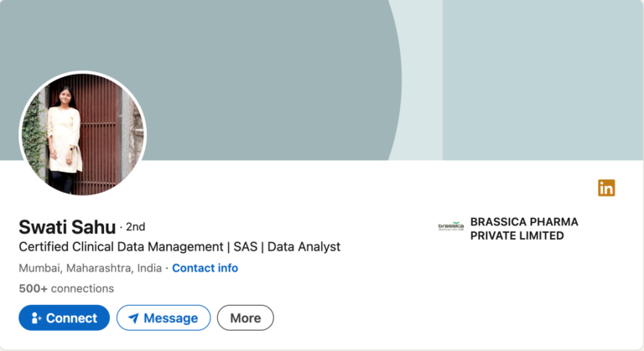Click the name Swati Sahu heading
The height and width of the screenshot is (351, 644).
[67, 226]
